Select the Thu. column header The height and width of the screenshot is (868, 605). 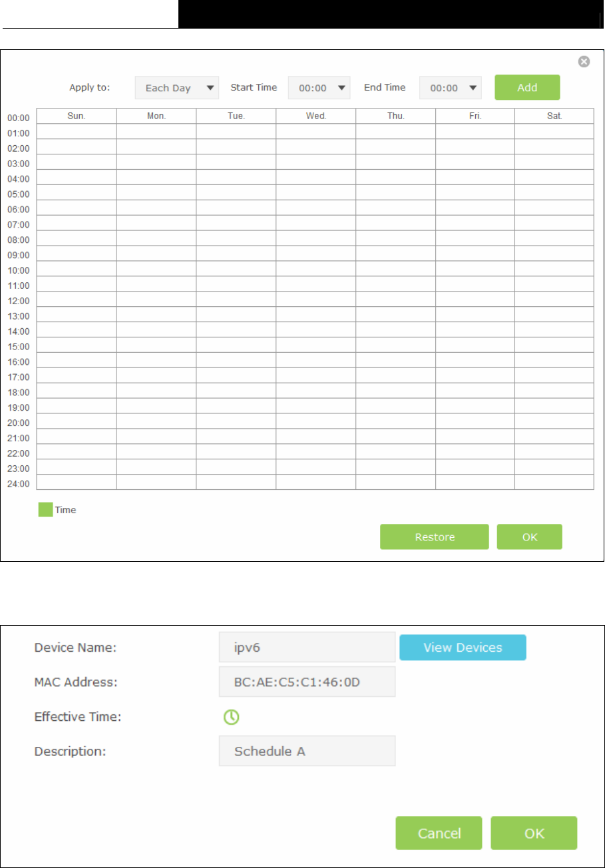(x=396, y=116)
